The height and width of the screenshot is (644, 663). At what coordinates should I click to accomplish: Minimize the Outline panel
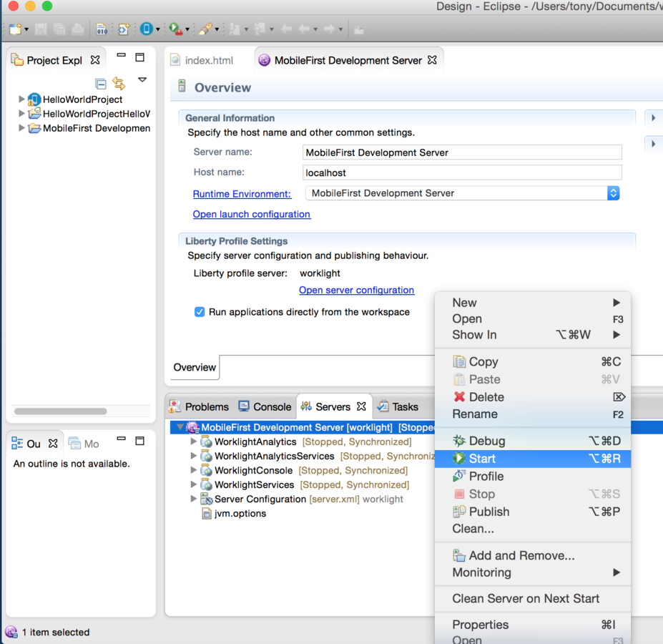122,439
